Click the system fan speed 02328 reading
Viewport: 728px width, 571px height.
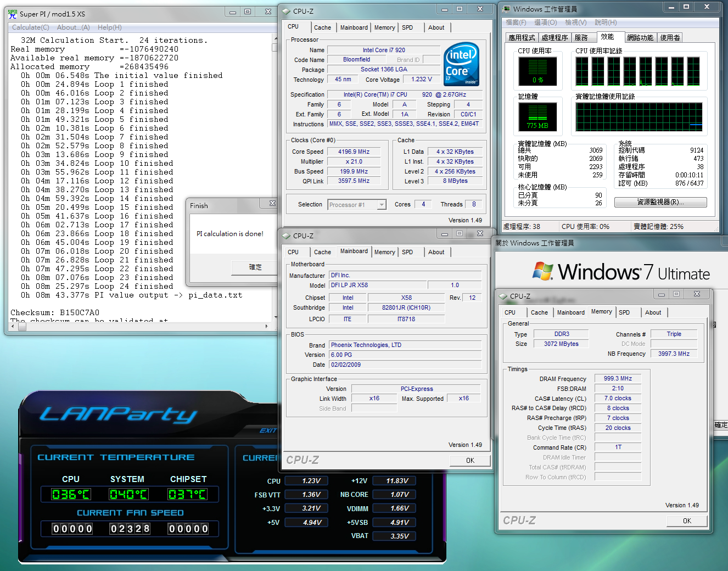click(130, 529)
